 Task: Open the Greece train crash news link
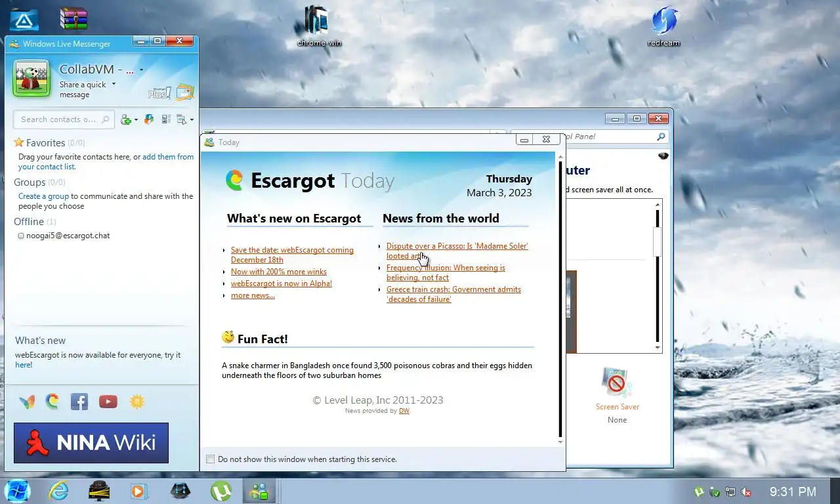coord(453,294)
